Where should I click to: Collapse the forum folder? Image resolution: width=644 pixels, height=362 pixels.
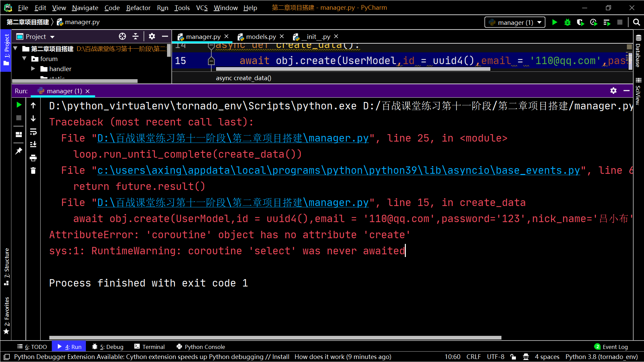tap(24, 58)
